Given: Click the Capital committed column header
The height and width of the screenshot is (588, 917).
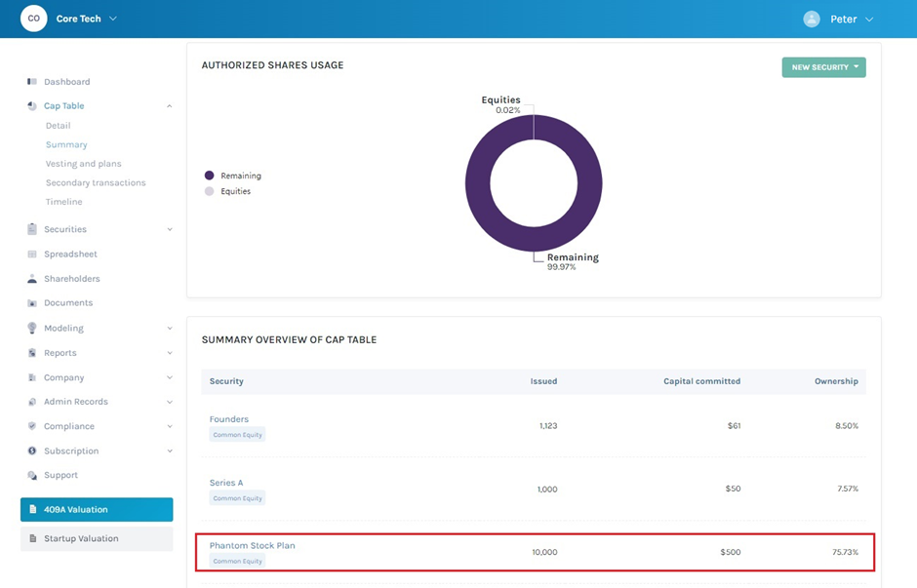Looking at the screenshot, I should [701, 381].
